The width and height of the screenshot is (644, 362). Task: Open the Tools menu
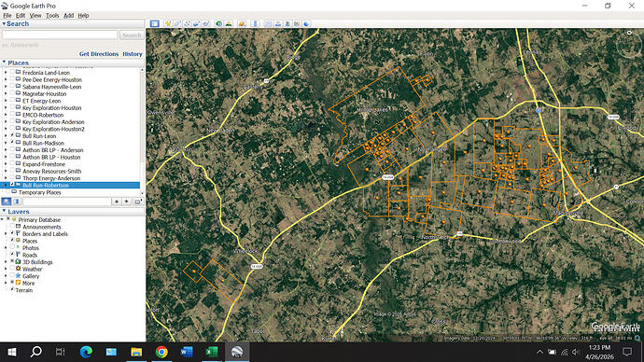pos(52,15)
